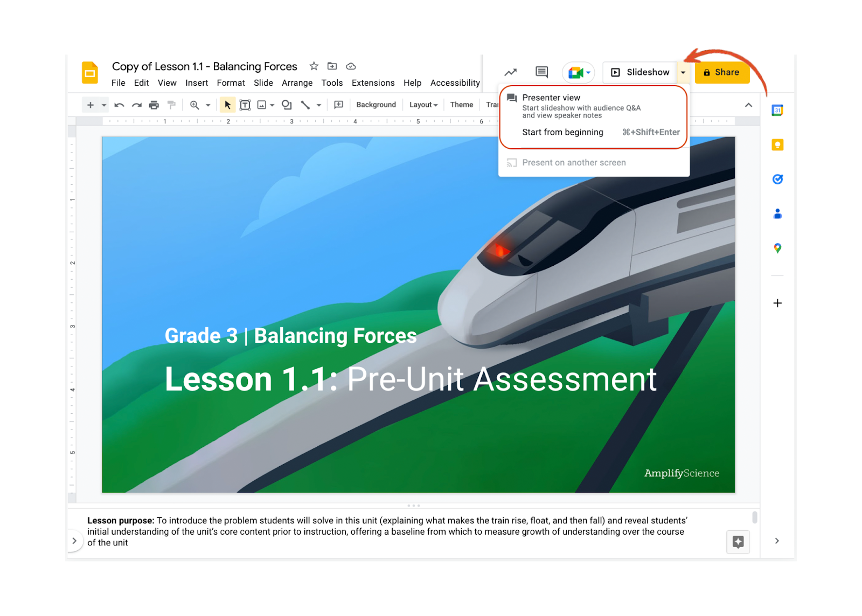Select the Shape tool

pyautogui.click(x=286, y=105)
